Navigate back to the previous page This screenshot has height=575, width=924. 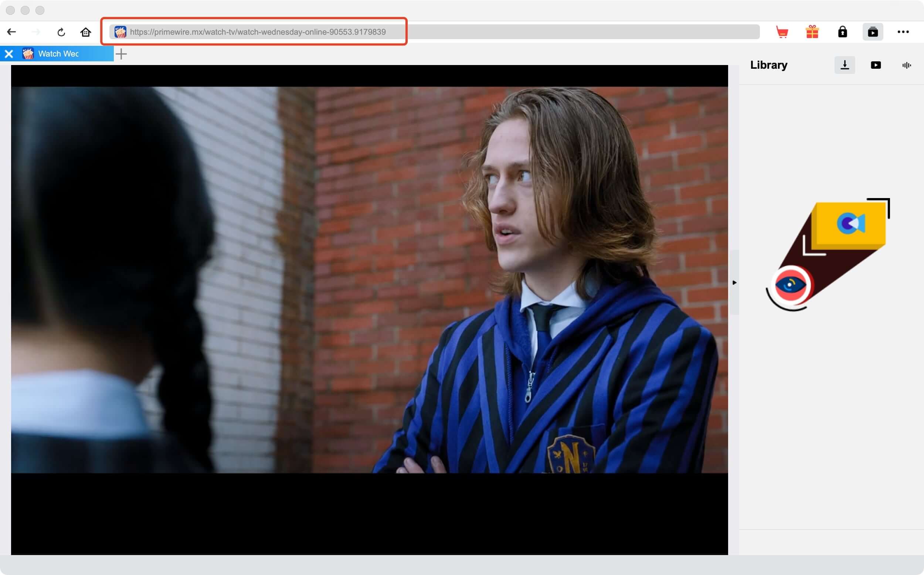pyautogui.click(x=12, y=32)
